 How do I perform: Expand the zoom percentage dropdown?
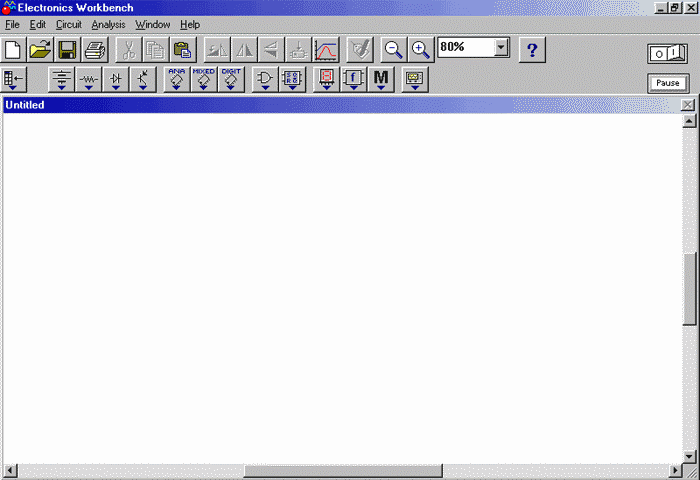pyautogui.click(x=501, y=47)
